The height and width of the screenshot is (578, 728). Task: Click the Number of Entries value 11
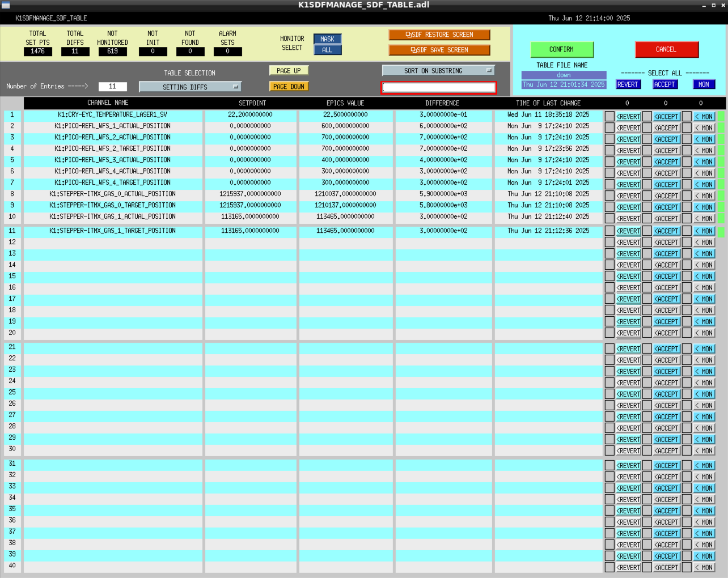[x=112, y=86]
